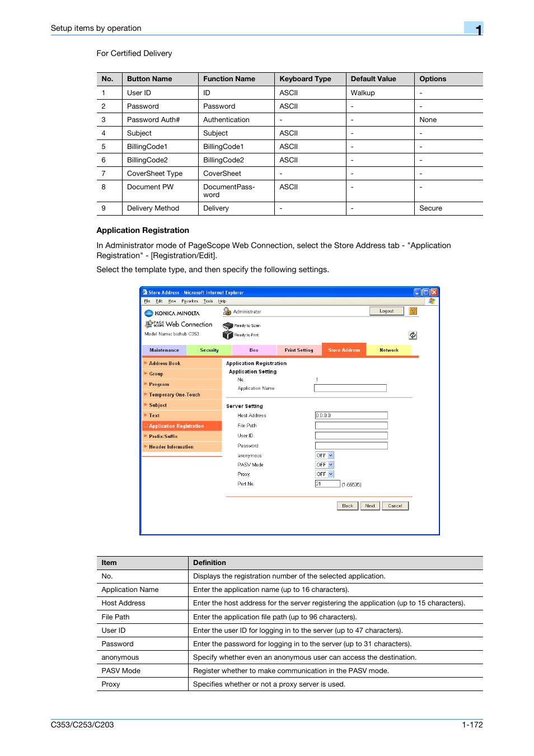Image resolution: width=534 pixels, height=756 pixels.
Task: Click the 'PASV Mode' item cell
Action: click(143, 671)
